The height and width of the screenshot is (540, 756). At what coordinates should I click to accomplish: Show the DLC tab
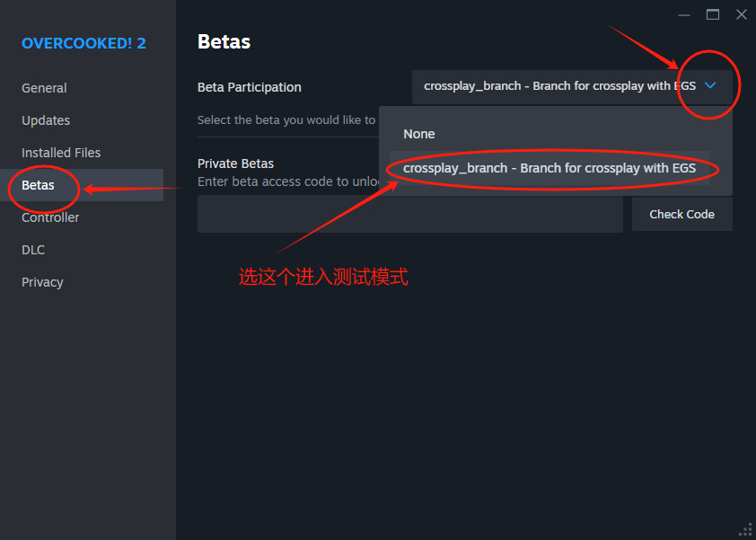click(x=33, y=250)
